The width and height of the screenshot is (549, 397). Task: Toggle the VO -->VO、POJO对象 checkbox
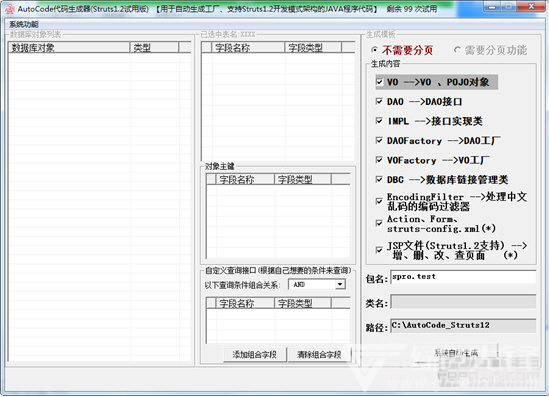(x=379, y=82)
